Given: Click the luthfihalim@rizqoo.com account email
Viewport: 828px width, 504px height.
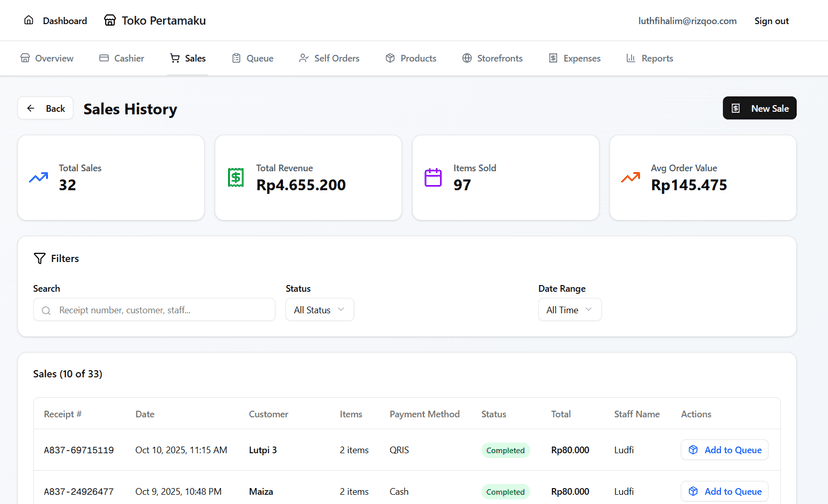Looking at the screenshot, I should pos(687,21).
